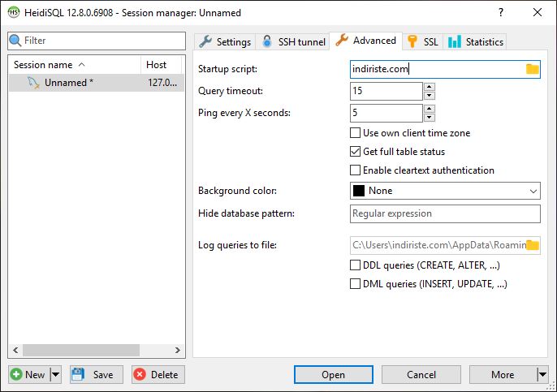
Task: Click the green plus icon on New
Action: pos(16,374)
